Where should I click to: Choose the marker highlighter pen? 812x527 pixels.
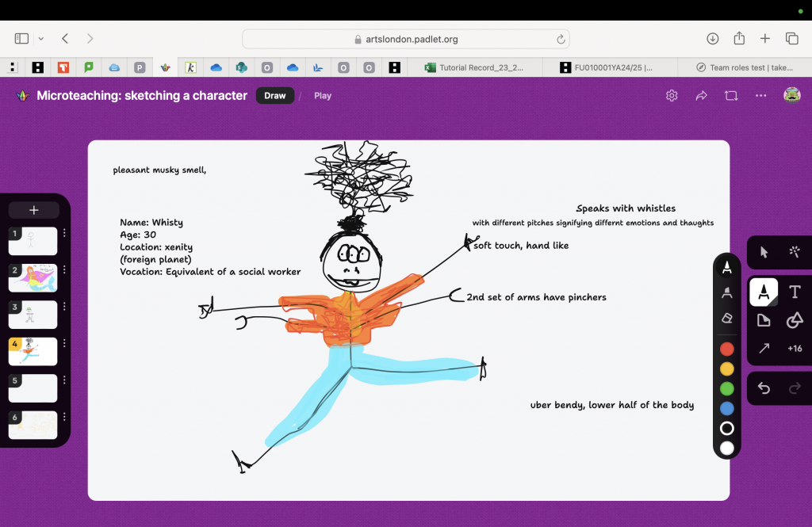tap(727, 292)
